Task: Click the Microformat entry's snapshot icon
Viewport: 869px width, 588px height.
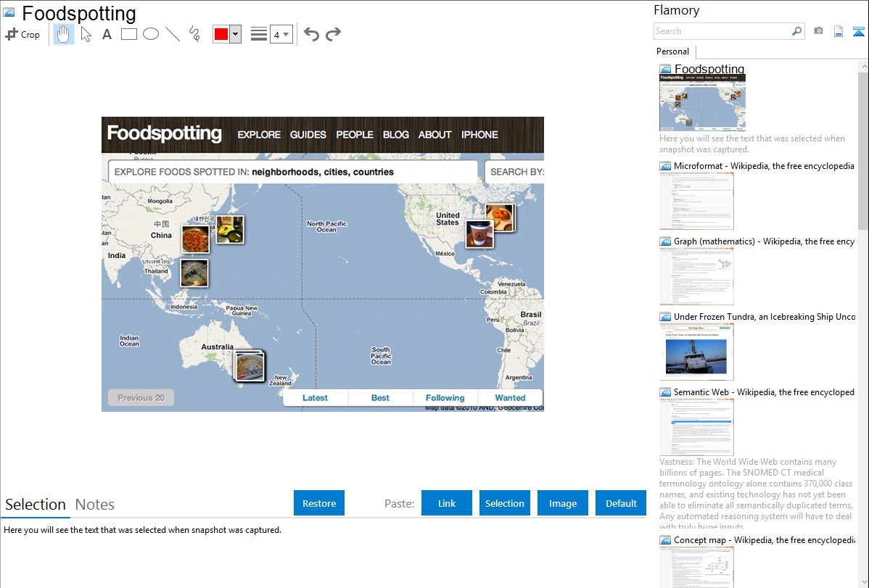Action: pyautogui.click(x=665, y=166)
